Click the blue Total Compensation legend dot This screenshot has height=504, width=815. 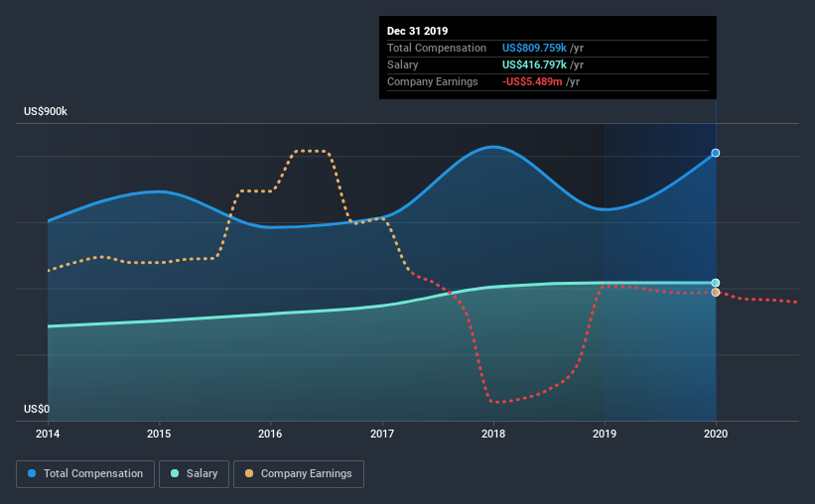coord(32,473)
